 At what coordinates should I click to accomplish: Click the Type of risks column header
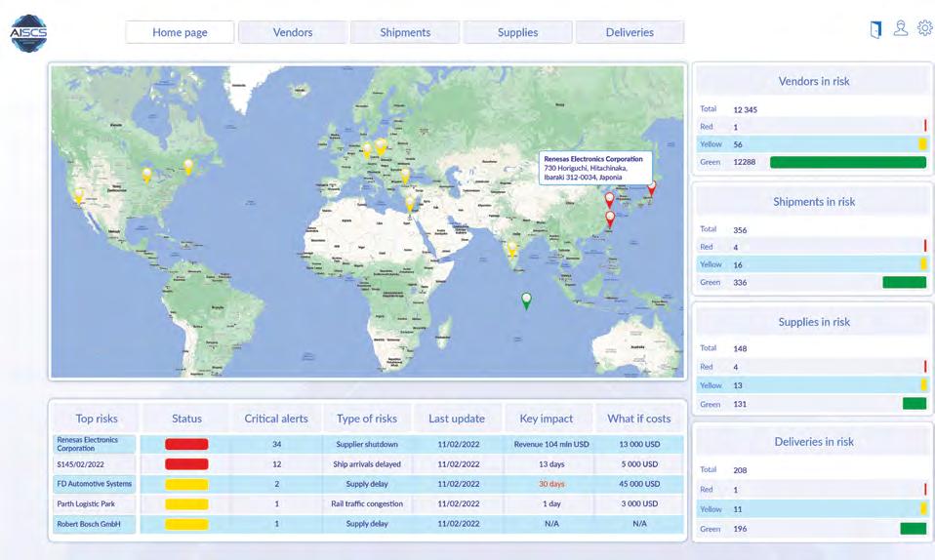tap(367, 419)
